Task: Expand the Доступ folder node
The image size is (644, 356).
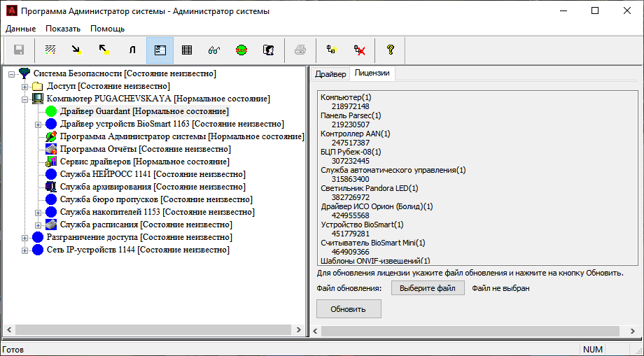Action: (x=25, y=86)
